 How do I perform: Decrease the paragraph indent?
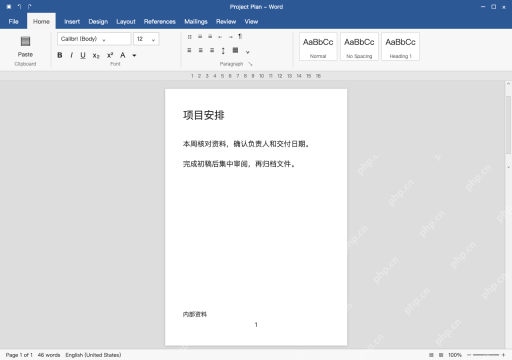point(220,37)
